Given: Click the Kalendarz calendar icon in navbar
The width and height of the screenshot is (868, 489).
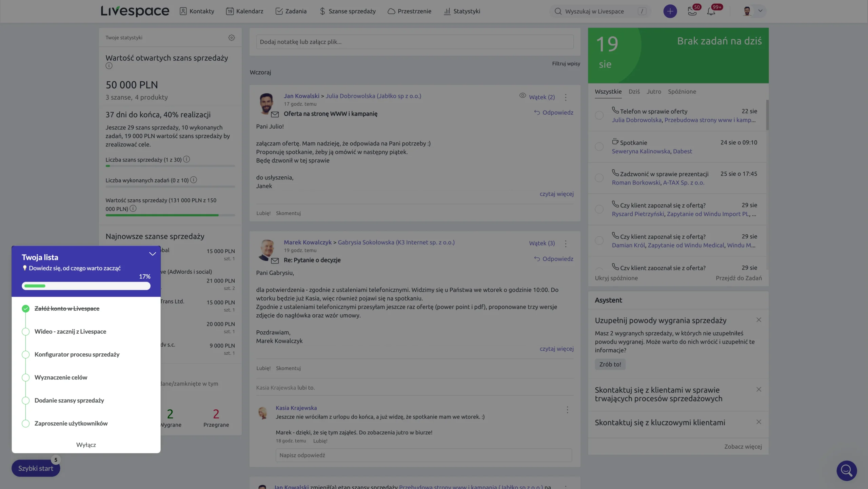Looking at the screenshot, I should pos(230,11).
